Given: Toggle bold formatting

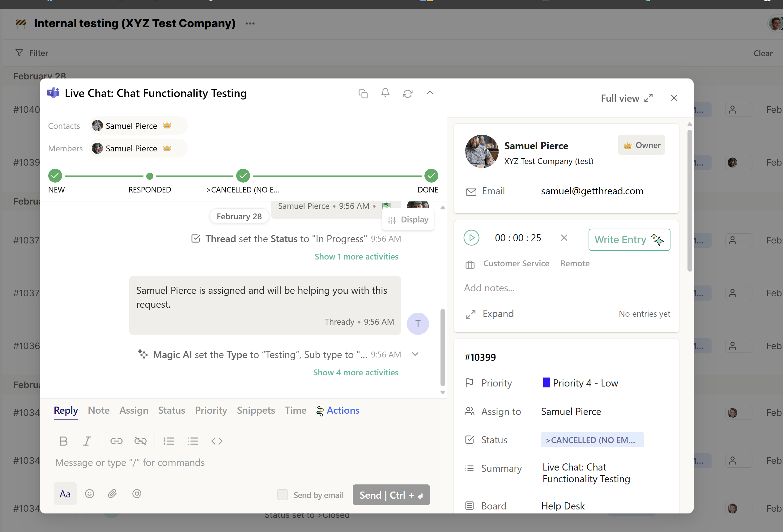Looking at the screenshot, I should pos(63,441).
